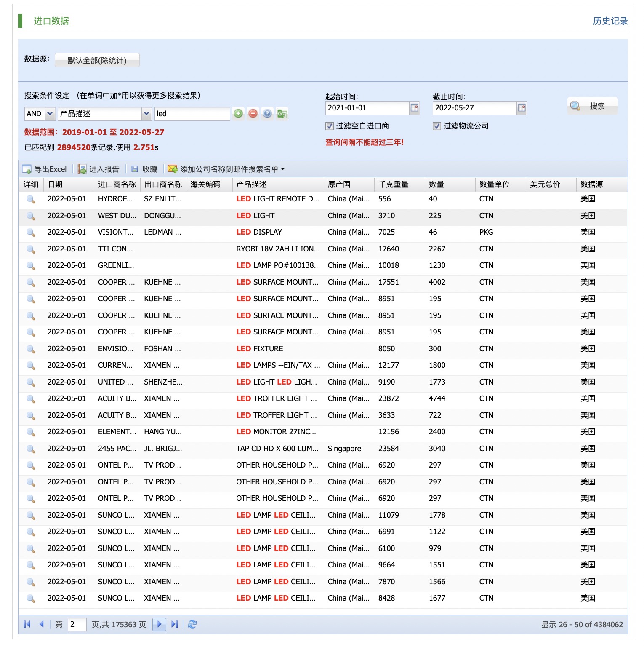Sort by 数据源 column header

(x=601, y=184)
